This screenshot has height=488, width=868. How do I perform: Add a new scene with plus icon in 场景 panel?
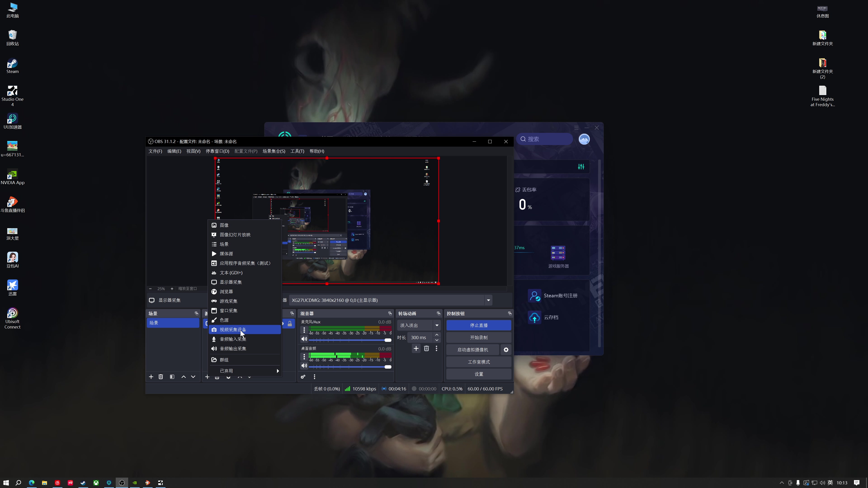(151, 377)
